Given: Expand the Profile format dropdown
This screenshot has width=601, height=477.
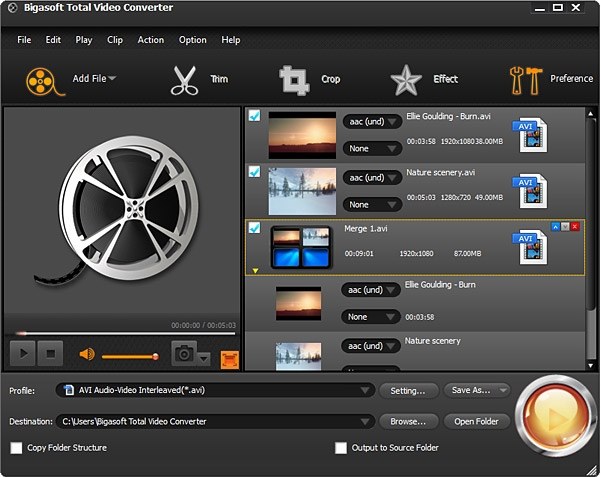Looking at the screenshot, I should click(365, 391).
